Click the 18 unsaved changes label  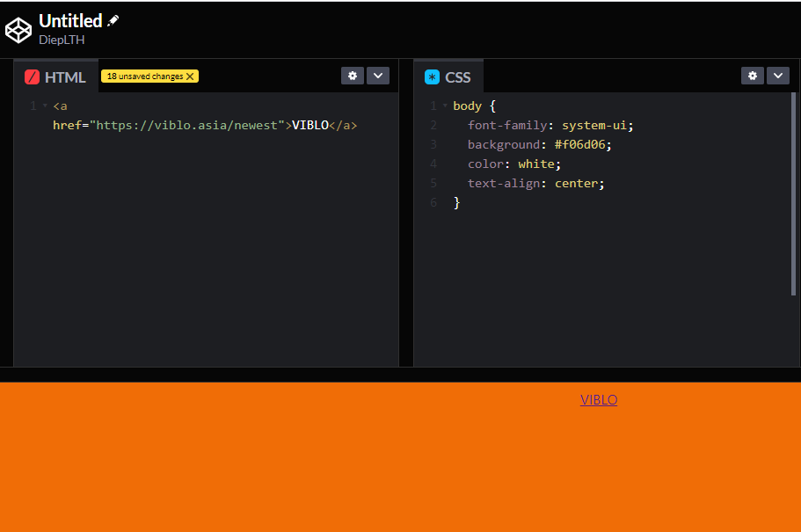pos(145,77)
